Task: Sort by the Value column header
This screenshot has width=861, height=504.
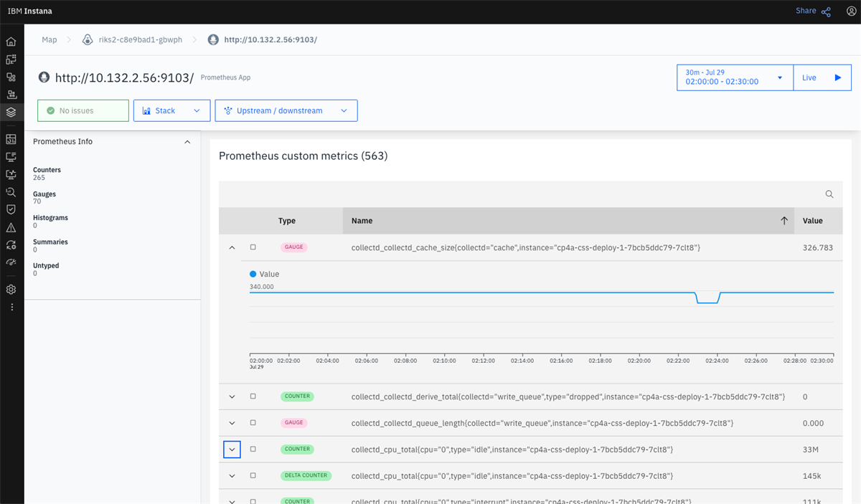Action: (813, 221)
